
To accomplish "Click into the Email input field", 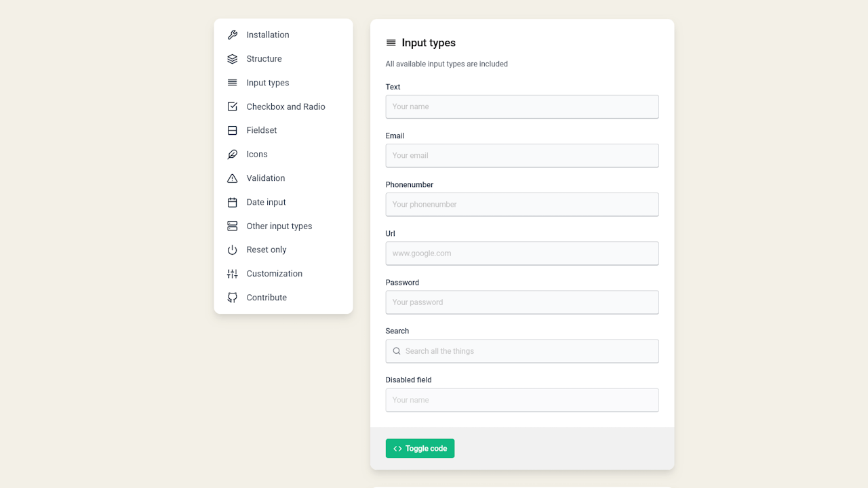I will tap(521, 155).
